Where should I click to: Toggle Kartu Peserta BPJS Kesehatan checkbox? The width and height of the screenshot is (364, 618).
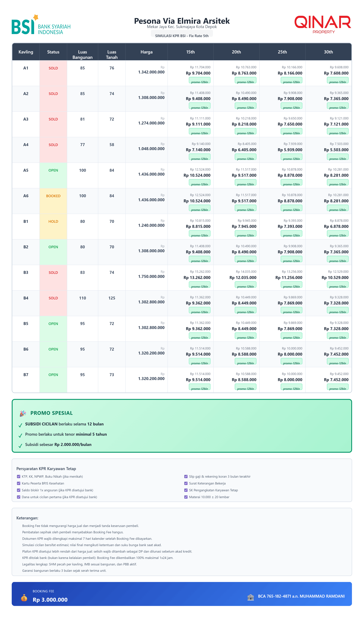[19, 483]
